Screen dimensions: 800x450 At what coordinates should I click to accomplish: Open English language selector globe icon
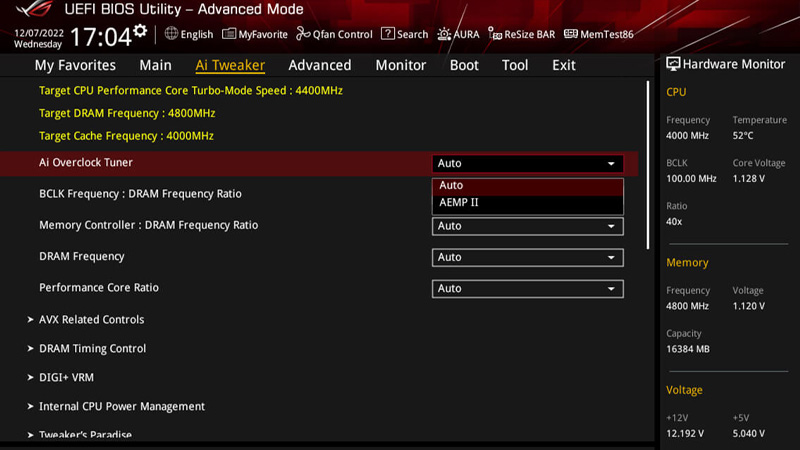point(172,34)
